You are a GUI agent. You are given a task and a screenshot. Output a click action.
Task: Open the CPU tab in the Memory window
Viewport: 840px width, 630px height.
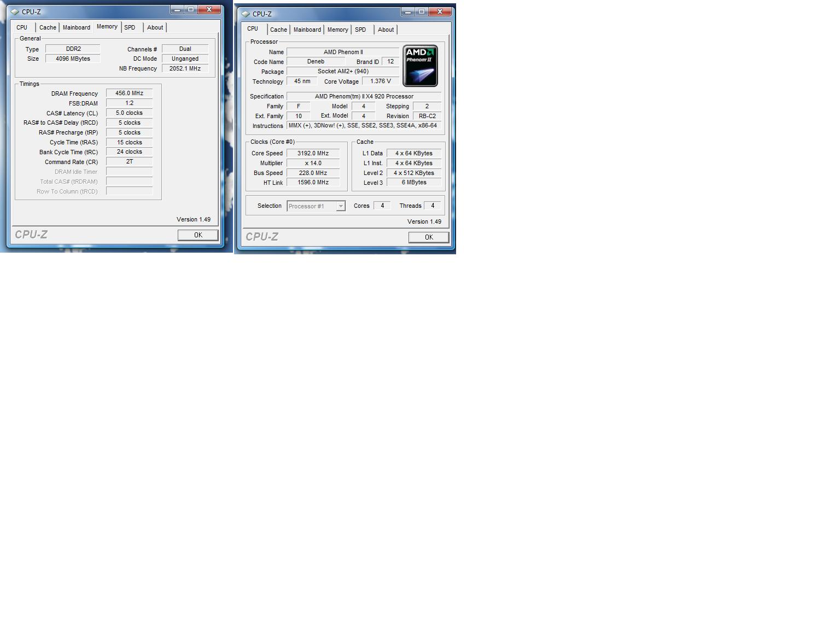[22, 27]
